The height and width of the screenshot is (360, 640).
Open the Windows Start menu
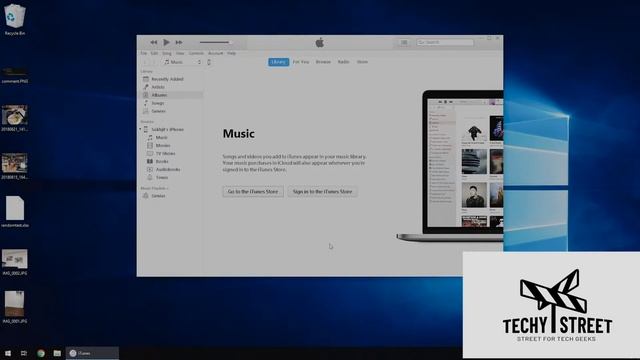tap(8, 353)
